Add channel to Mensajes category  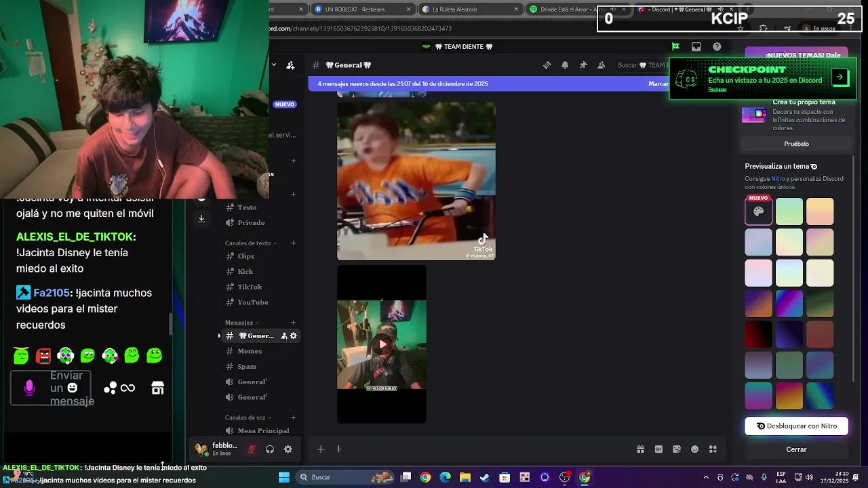(293, 323)
